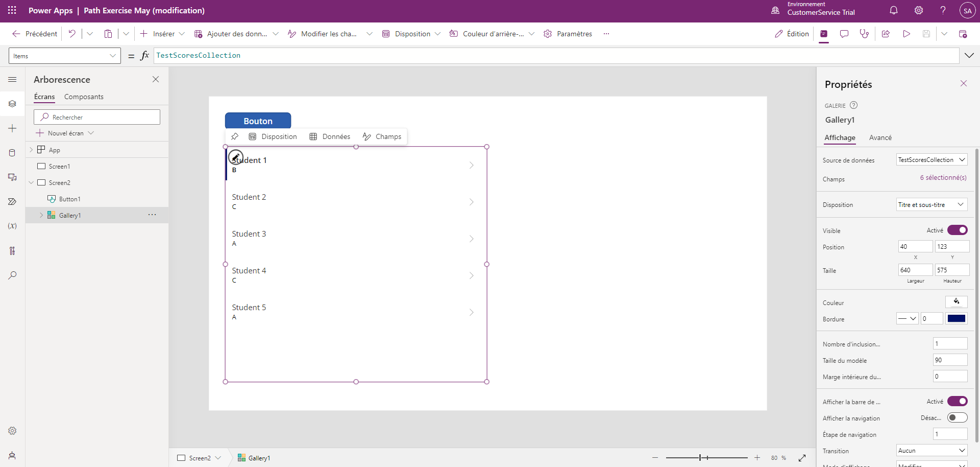This screenshot has width=980, height=467.
Task: Toggle the Visible switch
Action: tap(957, 230)
